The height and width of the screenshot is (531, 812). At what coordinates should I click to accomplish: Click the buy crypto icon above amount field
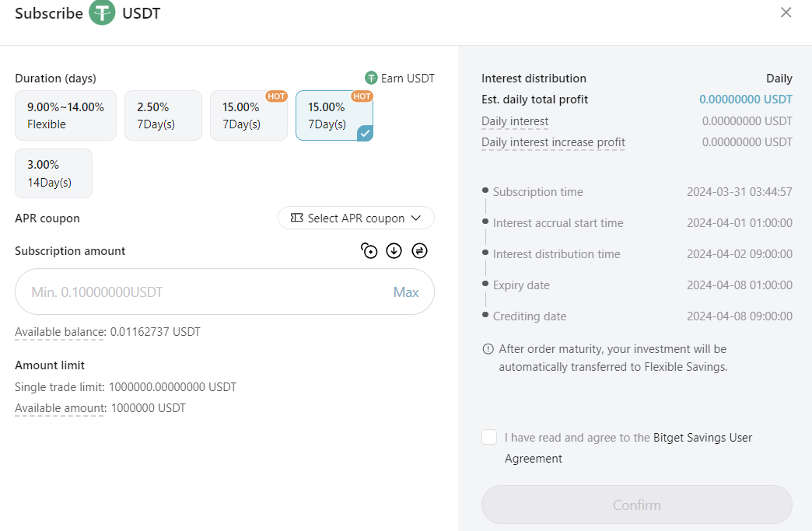(x=369, y=251)
